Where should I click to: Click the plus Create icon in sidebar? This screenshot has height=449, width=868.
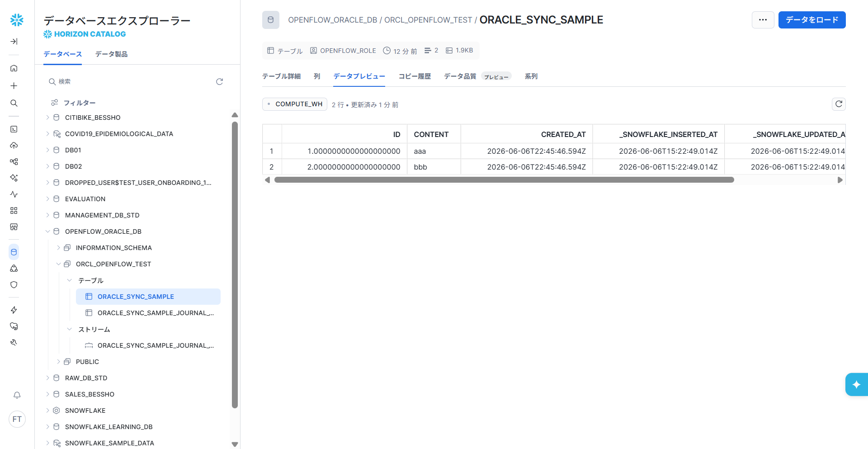pyautogui.click(x=14, y=86)
